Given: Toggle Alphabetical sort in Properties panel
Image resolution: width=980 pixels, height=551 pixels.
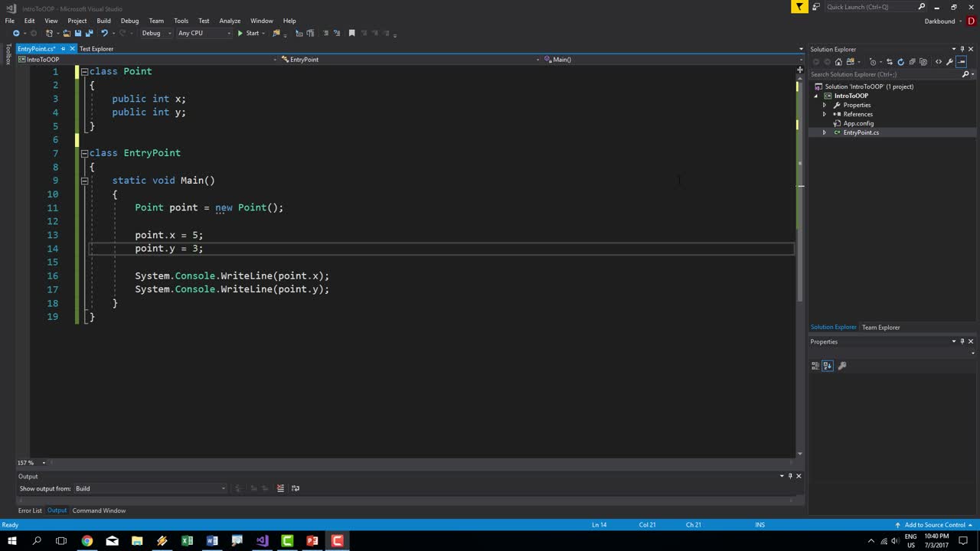Looking at the screenshot, I should coord(828,366).
